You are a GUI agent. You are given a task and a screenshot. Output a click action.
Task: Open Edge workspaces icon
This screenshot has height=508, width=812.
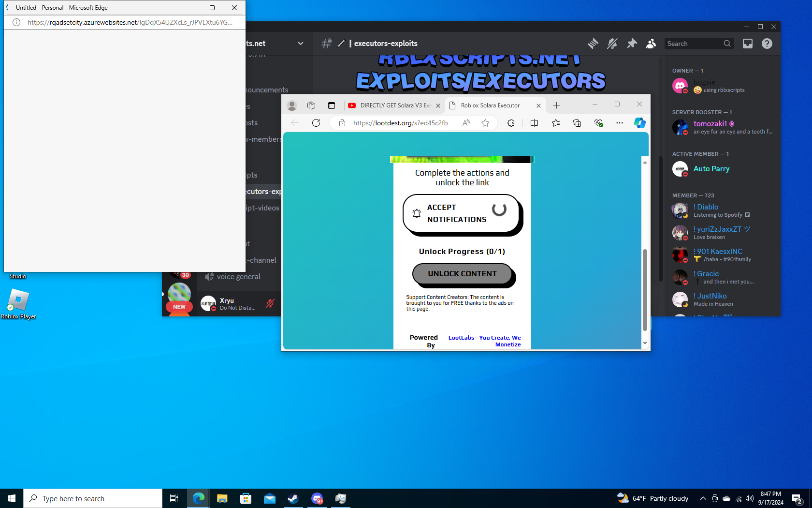[311, 105]
